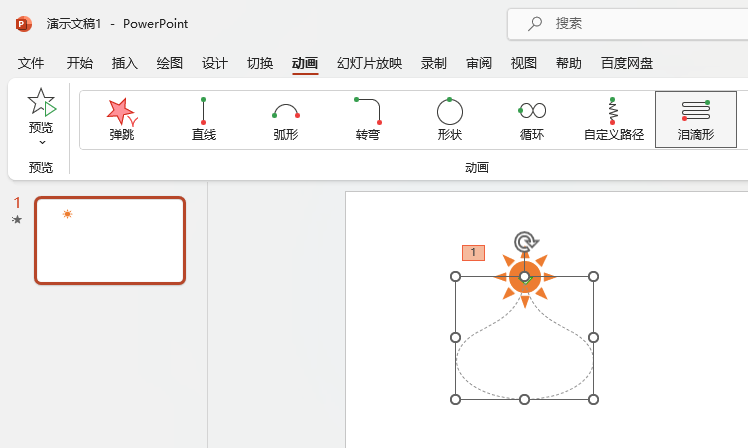Choose the 自定义路径 custom path
This screenshot has height=448, width=748.
click(614, 120)
